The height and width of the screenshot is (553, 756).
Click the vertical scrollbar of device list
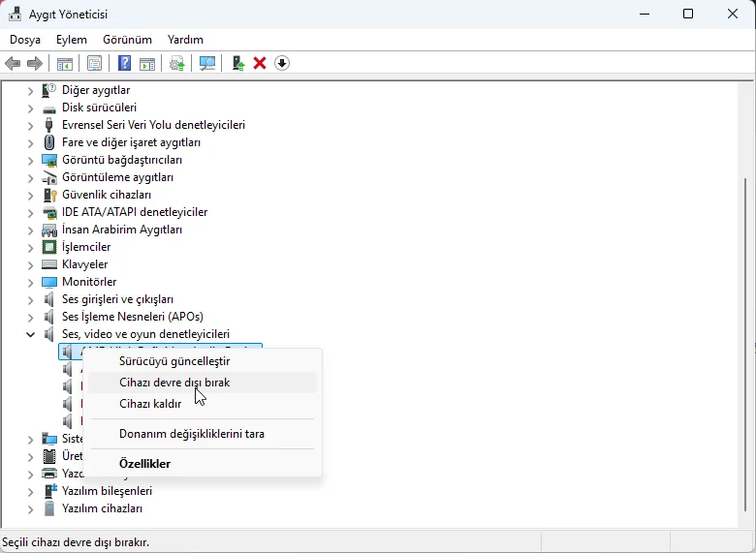click(745, 344)
